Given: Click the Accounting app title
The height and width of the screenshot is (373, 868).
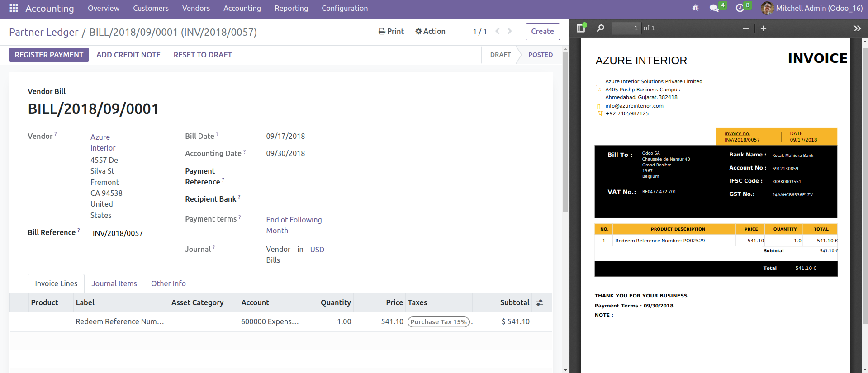Looking at the screenshot, I should [50, 8].
